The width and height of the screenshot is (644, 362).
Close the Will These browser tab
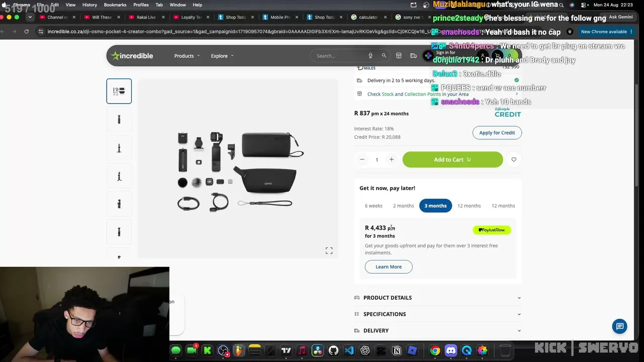(118, 17)
